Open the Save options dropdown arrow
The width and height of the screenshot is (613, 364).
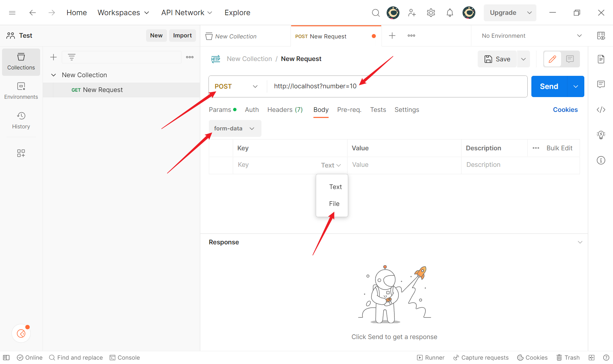pyautogui.click(x=524, y=59)
